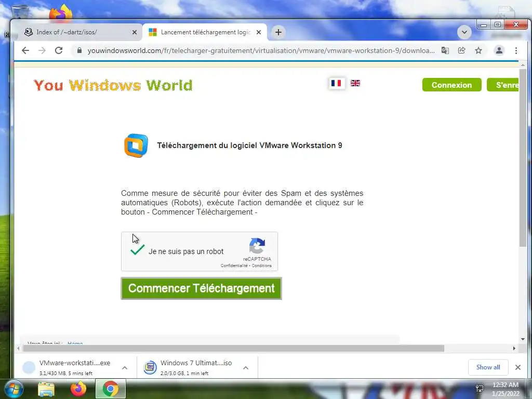Click the address bar URL

[261, 50]
